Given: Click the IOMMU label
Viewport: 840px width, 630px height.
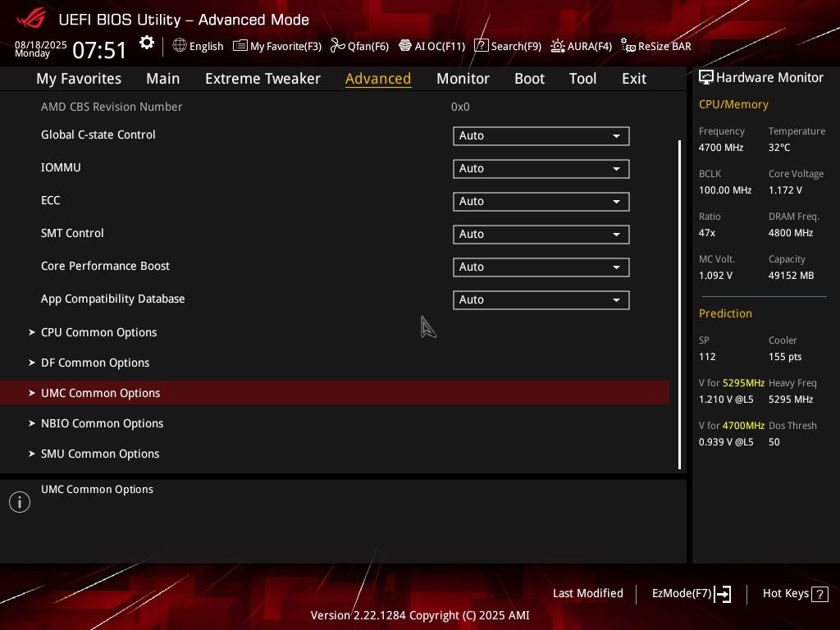Looking at the screenshot, I should point(61,167).
